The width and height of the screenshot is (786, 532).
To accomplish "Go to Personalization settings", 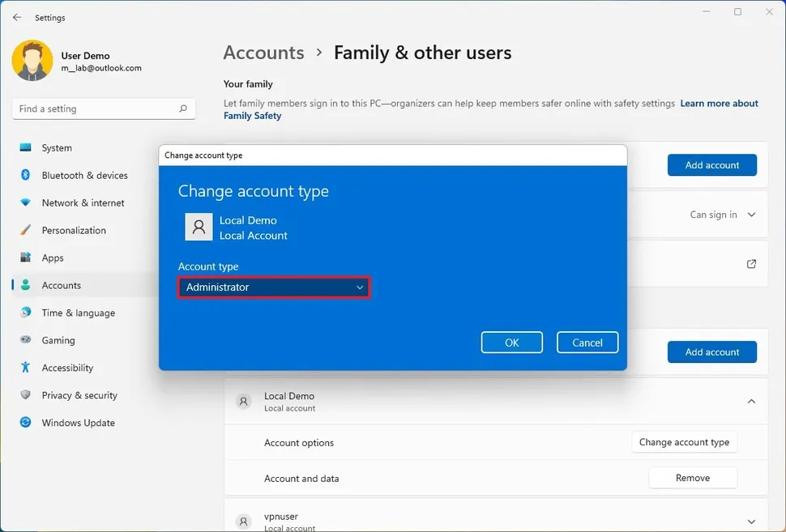I will coord(74,230).
